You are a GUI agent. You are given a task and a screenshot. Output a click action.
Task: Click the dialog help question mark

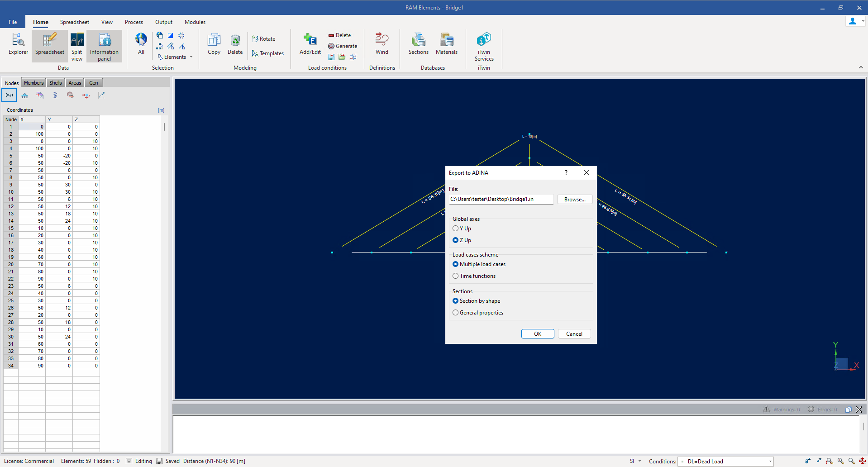pyautogui.click(x=566, y=172)
